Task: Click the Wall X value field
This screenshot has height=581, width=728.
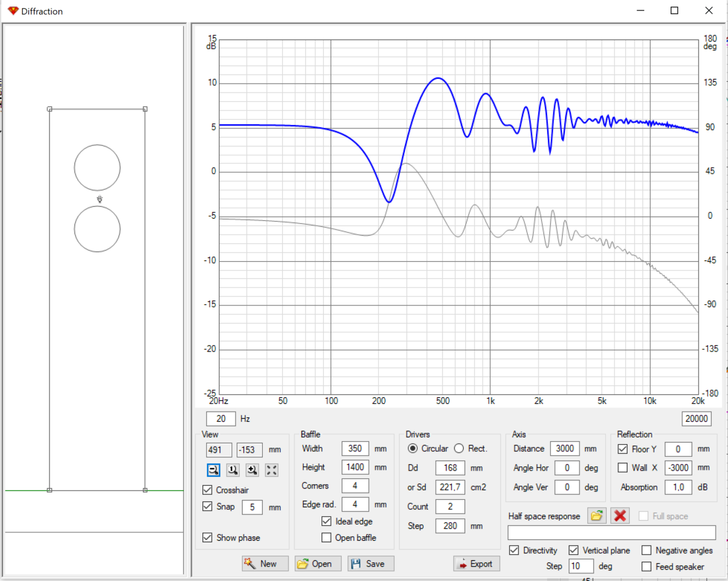Action: (678, 468)
